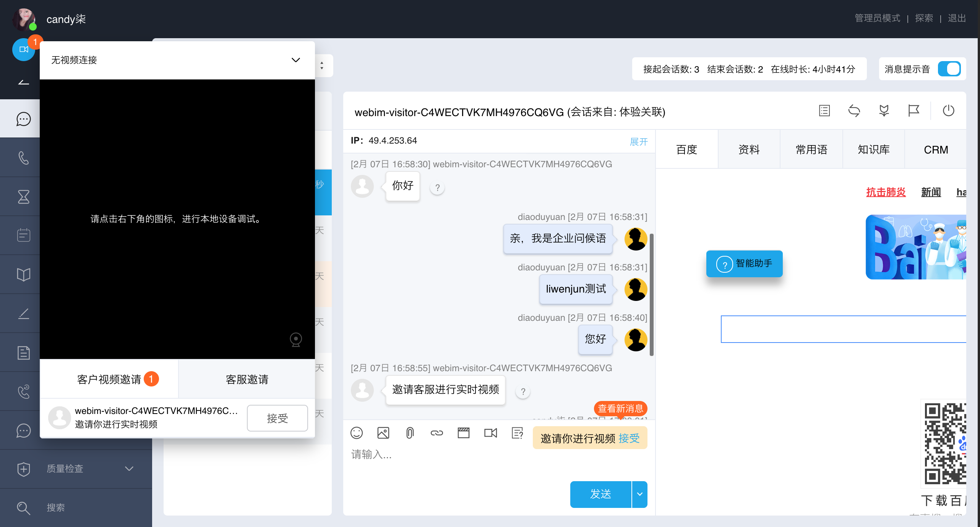Screen dimensions: 980x527
Task: Transfer the conversation using the arrows icon
Action: [855, 111]
